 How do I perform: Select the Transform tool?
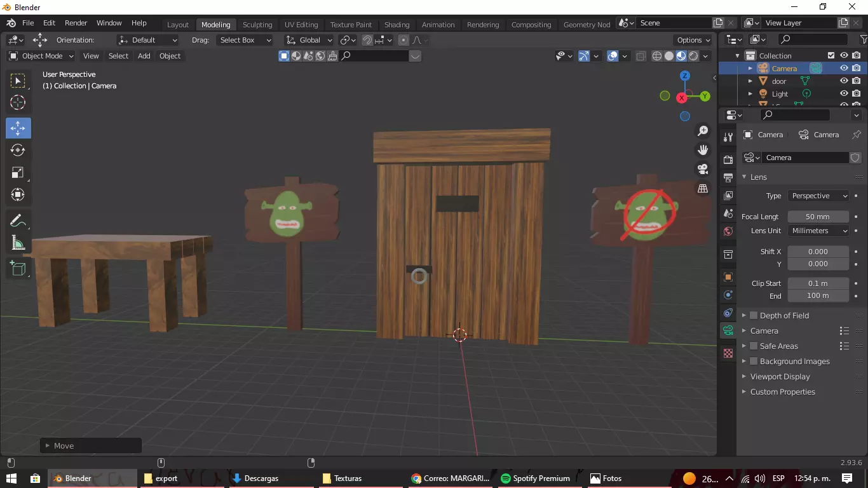tap(18, 194)
